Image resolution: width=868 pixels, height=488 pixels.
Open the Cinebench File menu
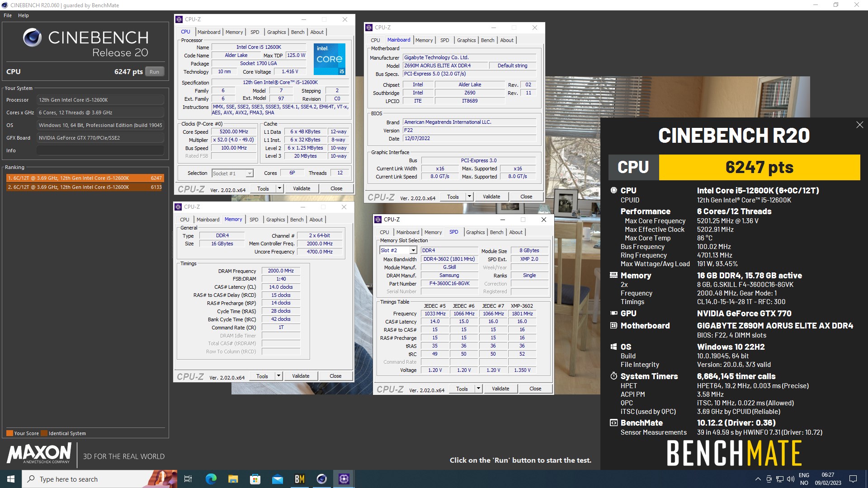(x=8, y=15)
